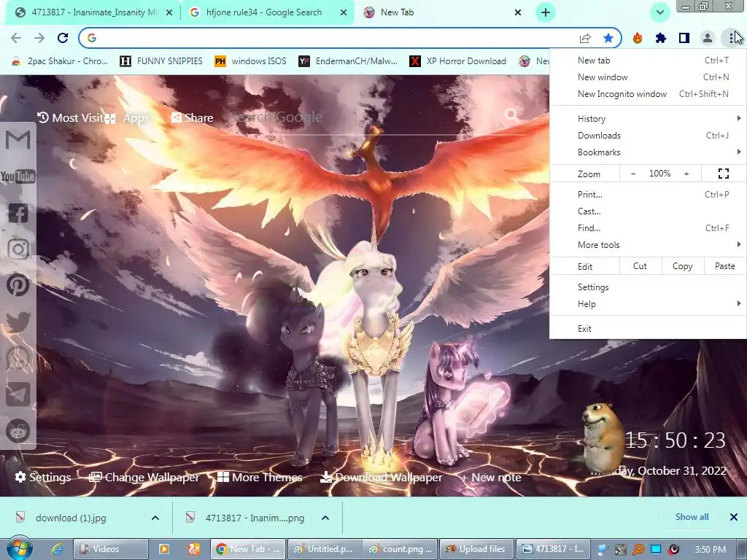This screenshot has width=747, height=560.
Task: Open Telegram icon in left sidebar
Action: [18, 394]
